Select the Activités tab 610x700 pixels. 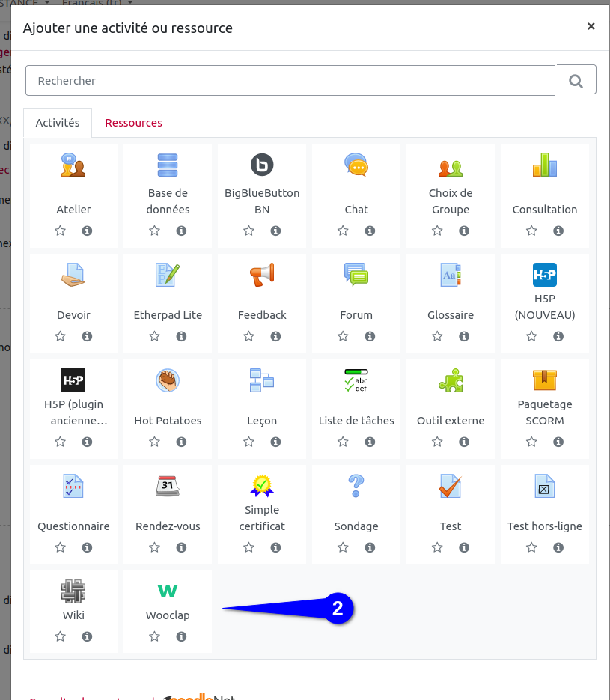(58, 123)
